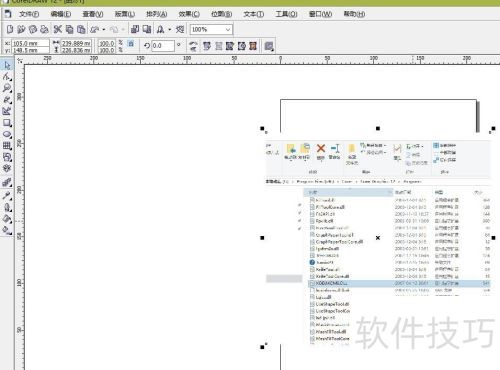This screenshot has height=370, width=500.
Task: Click the rotation angle field showing 0.0
Action: pyautogui.click(x=163, y=46)
